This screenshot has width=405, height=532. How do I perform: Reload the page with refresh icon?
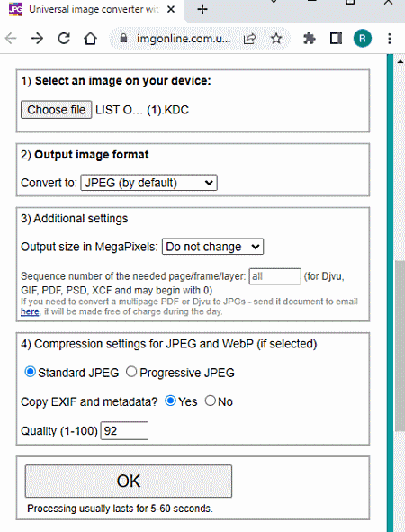point(64,39)
